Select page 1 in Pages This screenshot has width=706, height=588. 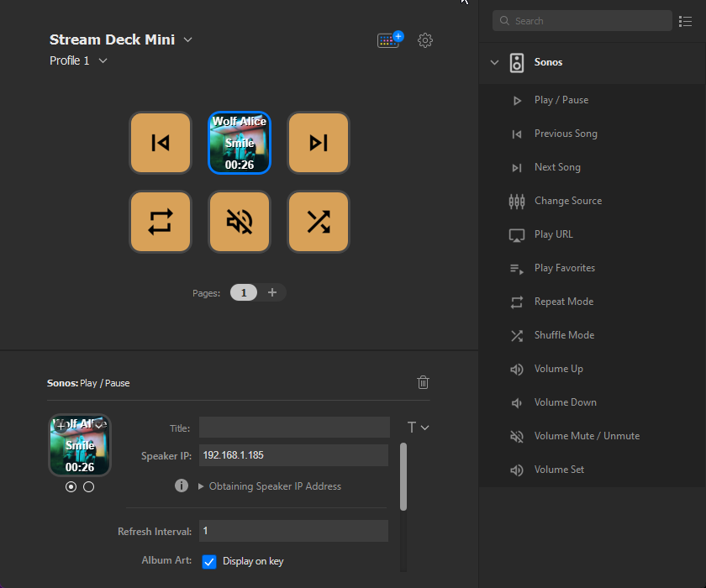[244, 293]
